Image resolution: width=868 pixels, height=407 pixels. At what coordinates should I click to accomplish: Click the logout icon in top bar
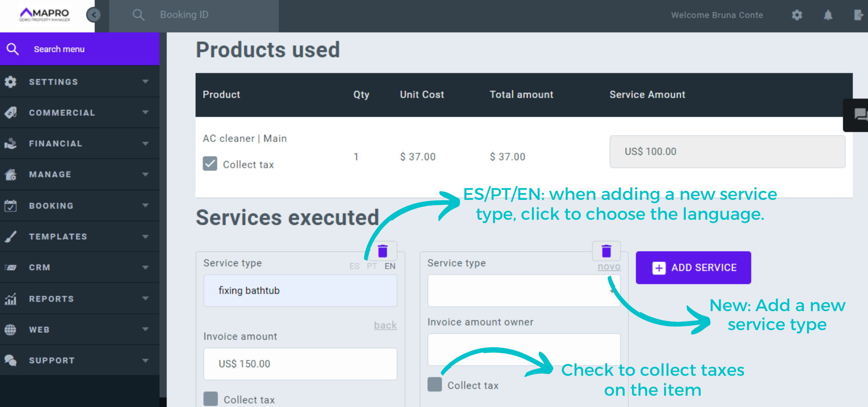pos(858,15)
